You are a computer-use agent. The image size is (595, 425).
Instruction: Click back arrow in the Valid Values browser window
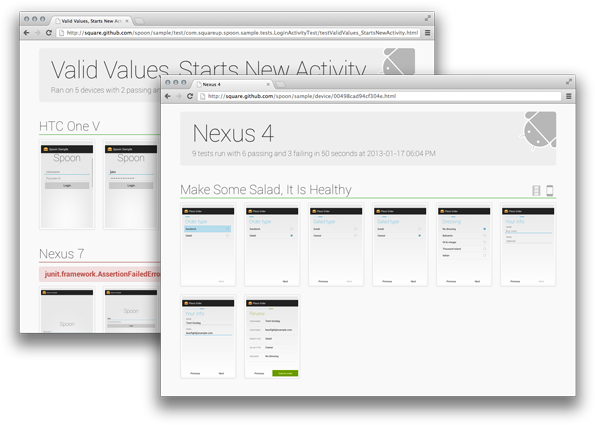(26, 33)
